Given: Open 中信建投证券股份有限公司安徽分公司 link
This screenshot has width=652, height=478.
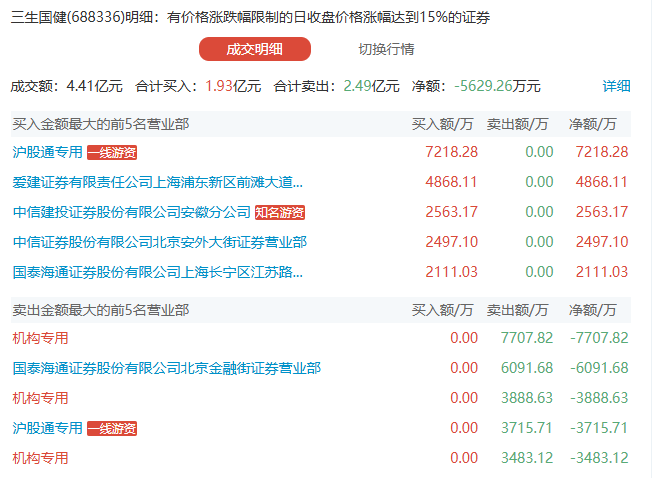Looking at the screenshot, I should coord(131,212).
